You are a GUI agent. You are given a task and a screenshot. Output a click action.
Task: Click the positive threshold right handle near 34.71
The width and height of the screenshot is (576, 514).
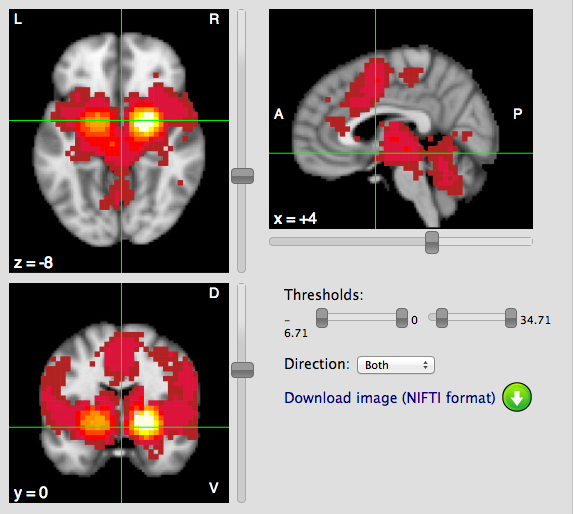point(511,318)
